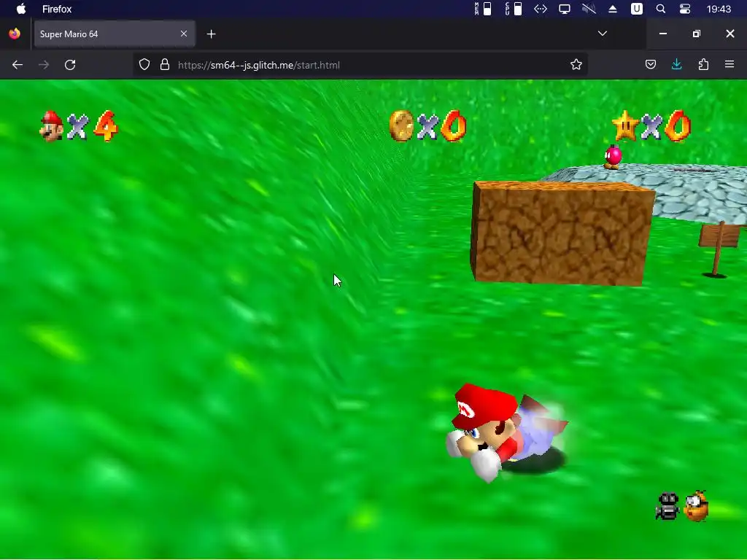
Task: Go forward one page
Action: pos(44,65)
